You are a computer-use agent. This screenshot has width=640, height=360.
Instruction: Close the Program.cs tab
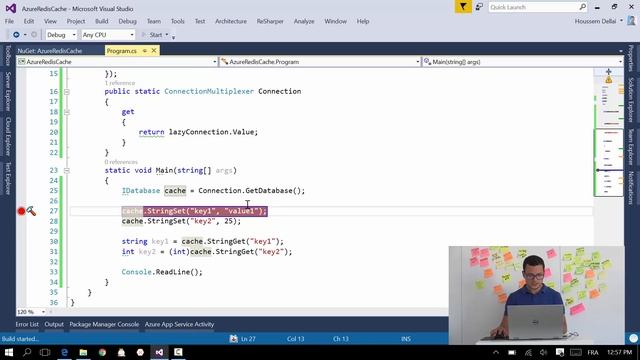tap(154, 51)
